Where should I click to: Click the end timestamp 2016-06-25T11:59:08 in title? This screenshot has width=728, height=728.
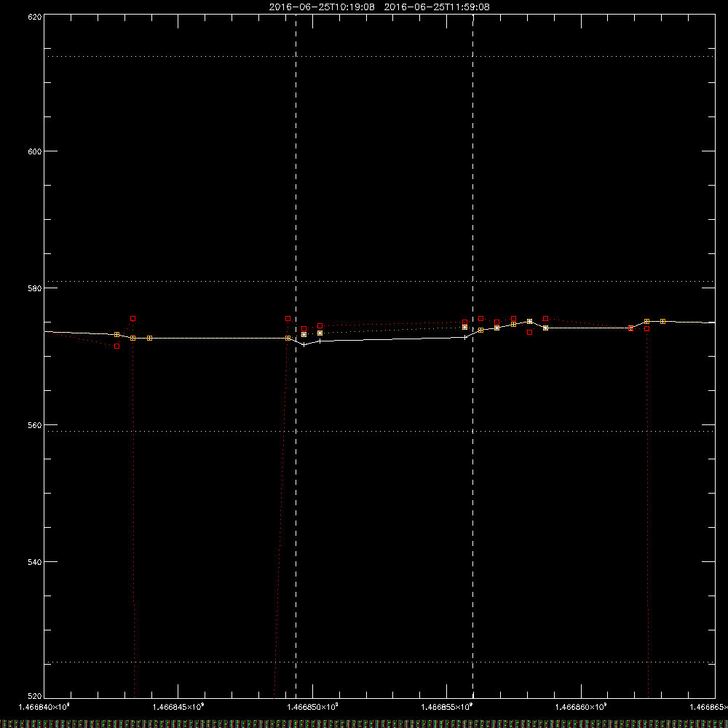(436, 7)
